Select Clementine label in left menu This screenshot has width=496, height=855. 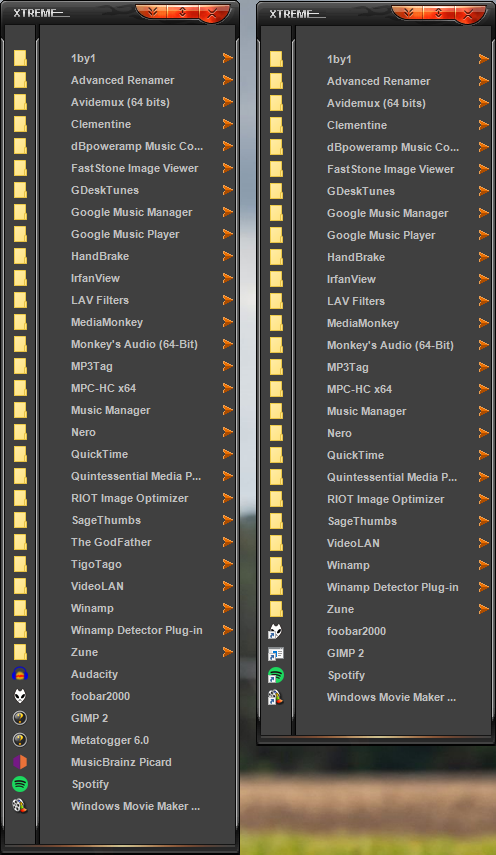click(101, 124)
